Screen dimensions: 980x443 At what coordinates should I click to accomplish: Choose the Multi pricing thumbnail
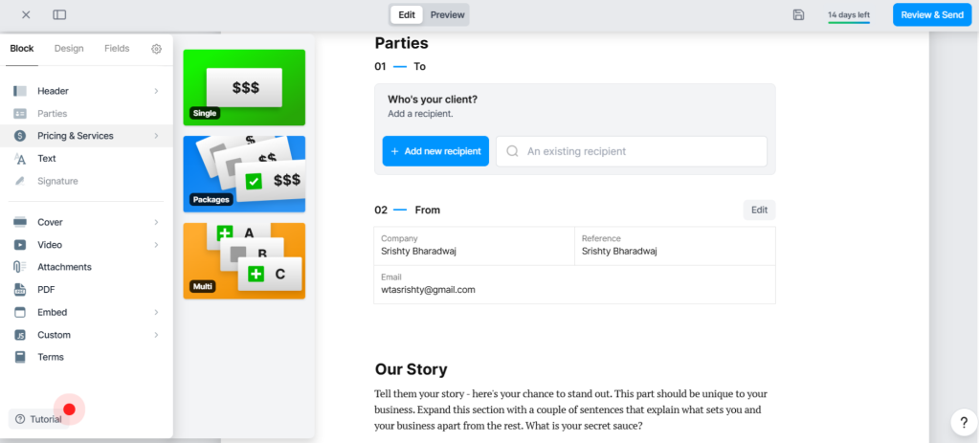coord(244,261)
